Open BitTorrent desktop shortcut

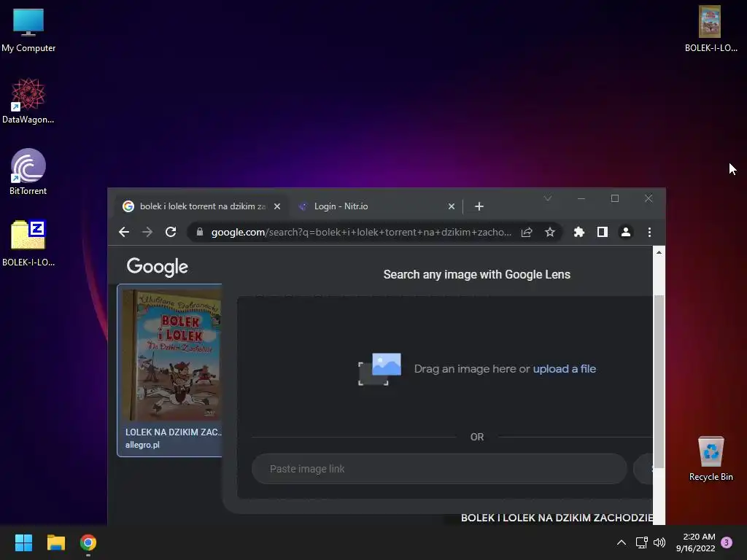pos(28,172)
